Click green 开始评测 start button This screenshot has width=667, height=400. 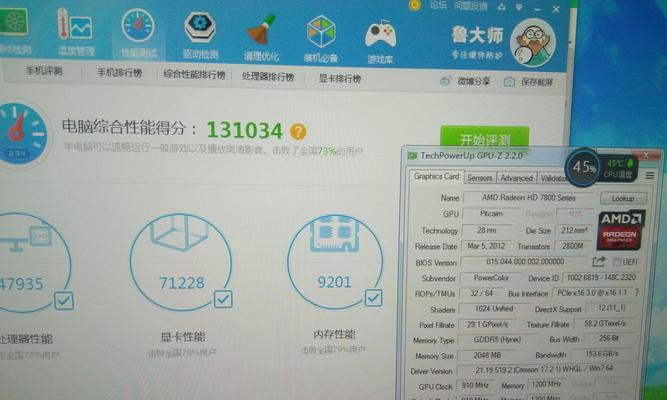coord(485,137)
